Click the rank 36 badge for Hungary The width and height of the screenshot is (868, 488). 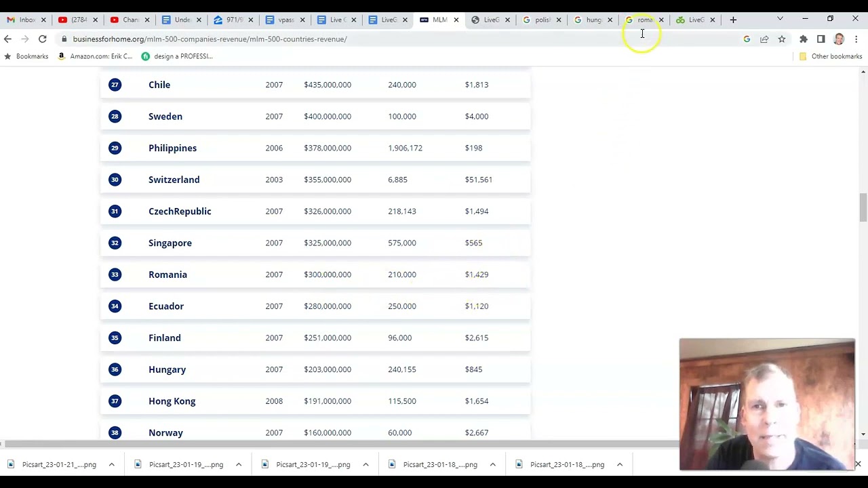[115, 369]
